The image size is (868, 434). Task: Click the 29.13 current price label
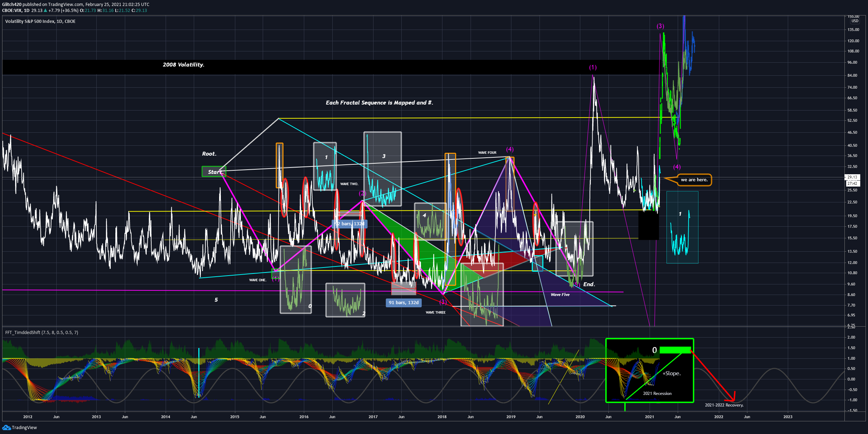tap(852, 177)
